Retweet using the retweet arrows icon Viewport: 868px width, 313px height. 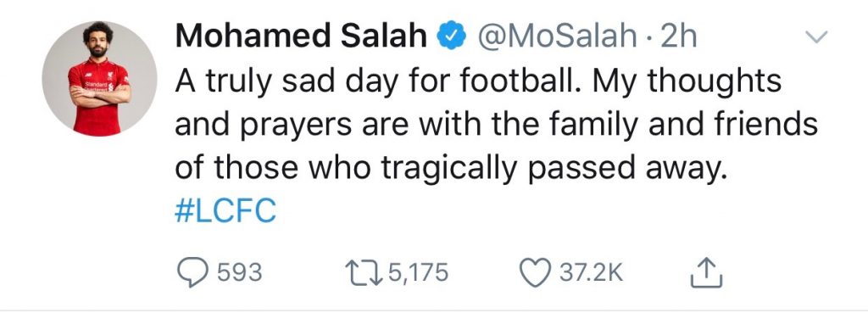coord(364,272)
